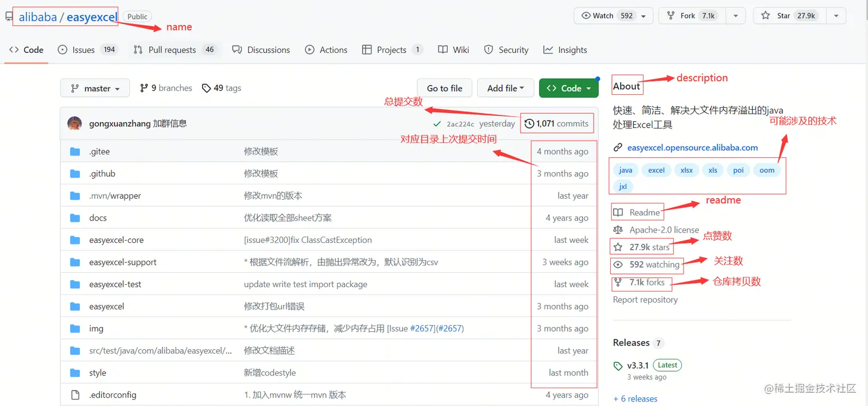Click folder icon beside .gitee
This screenshot has width=868, height=406.
75,152
